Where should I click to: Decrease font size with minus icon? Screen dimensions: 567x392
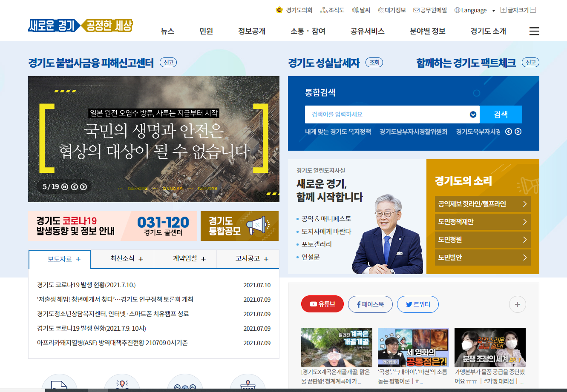pyautogui.click(x=532, y=10)
